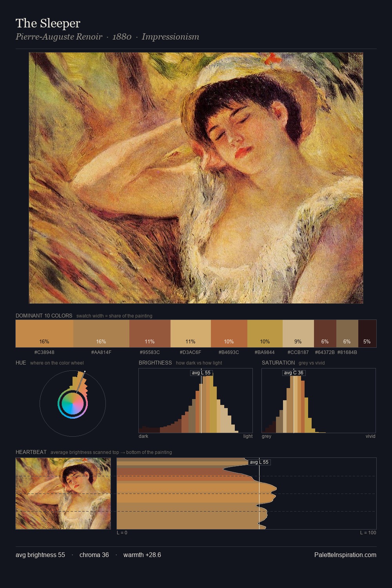Click the avg brightness 55 footer stat
The width and height of the screenshot is (392, 588).
tap(40, 555)
